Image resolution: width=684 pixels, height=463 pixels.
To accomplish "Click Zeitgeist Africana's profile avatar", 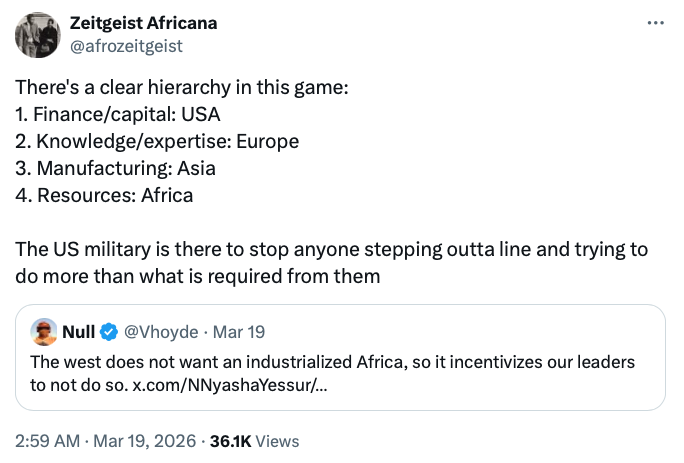I will (x=37, y=35).
